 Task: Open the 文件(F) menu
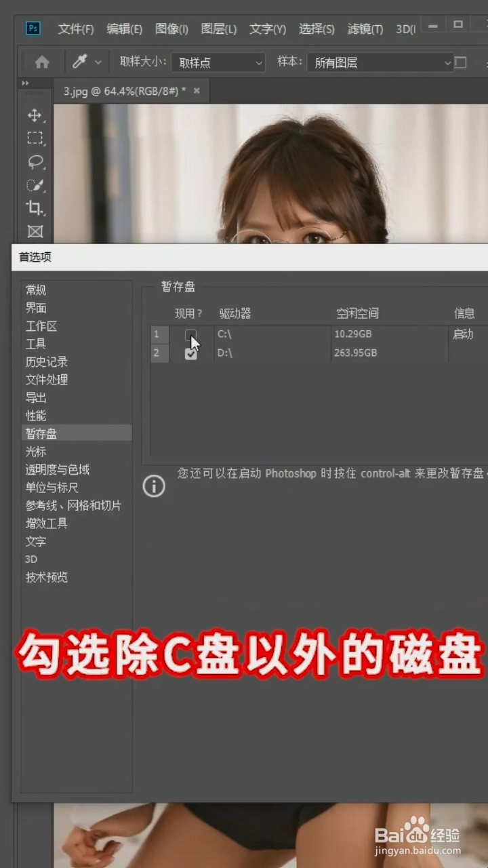[x=76, y=29]
